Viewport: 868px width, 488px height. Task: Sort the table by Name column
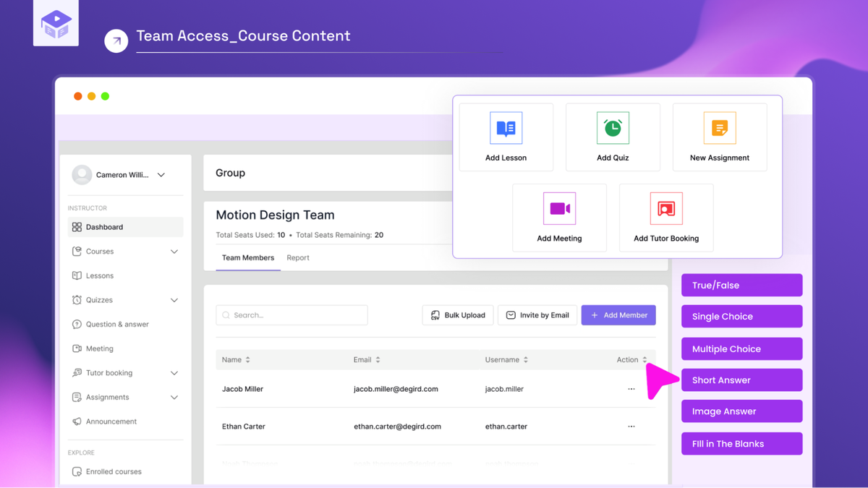pos(247,360)
